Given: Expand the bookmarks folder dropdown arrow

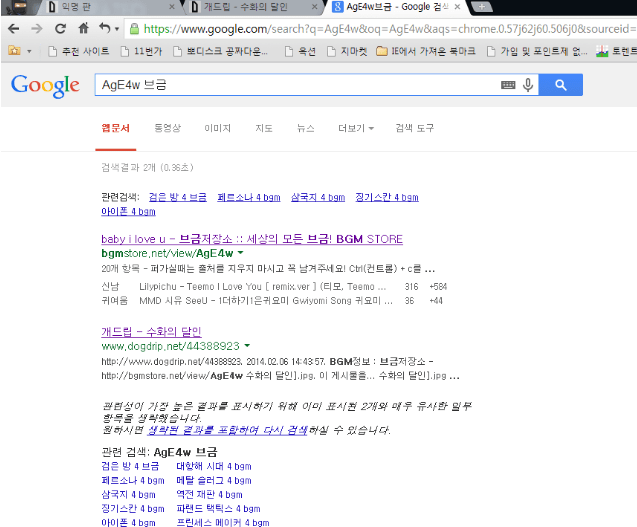Looking at the screenshot, I should point(29,51).
